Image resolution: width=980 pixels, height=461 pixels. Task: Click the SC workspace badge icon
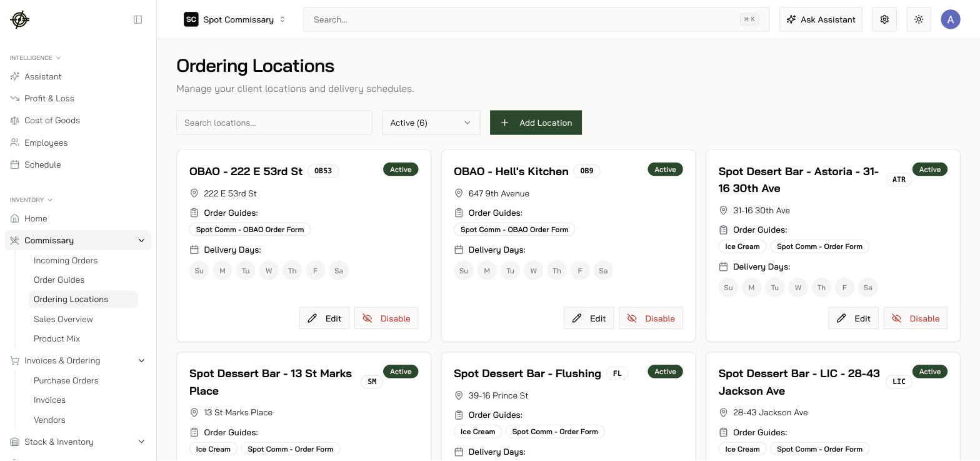[x=191, y=19]
